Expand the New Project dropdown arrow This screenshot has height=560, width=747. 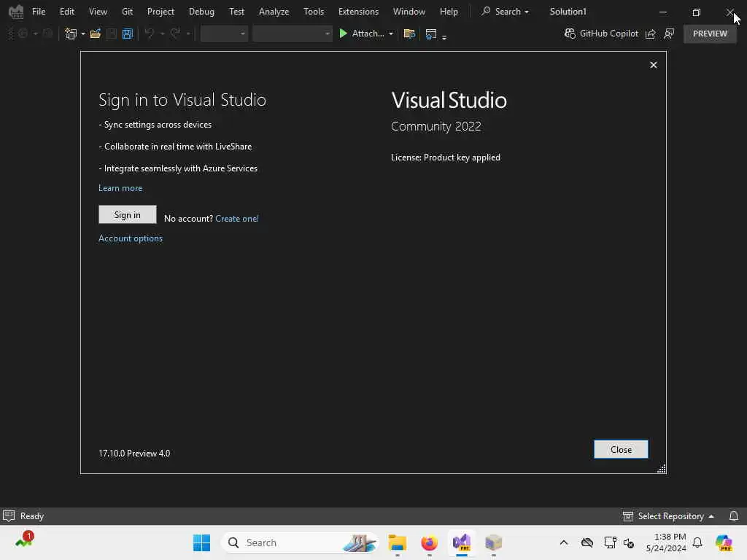pos(83,34)
